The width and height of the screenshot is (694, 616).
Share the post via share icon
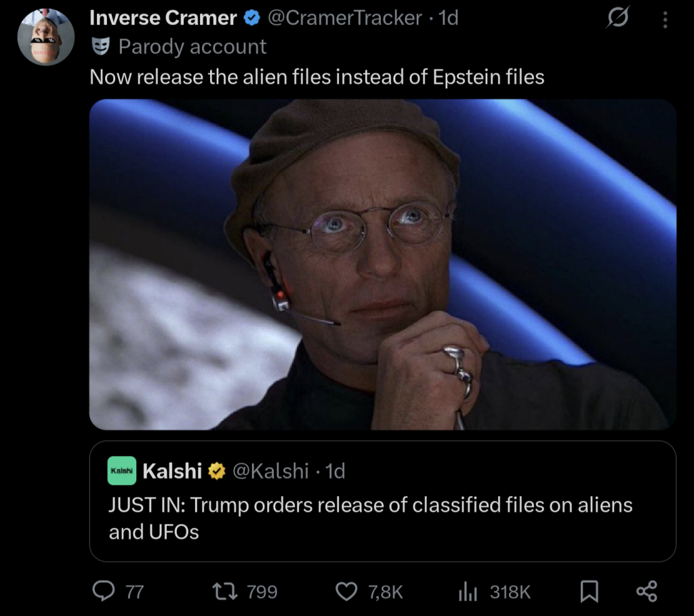click(x=647, y=592)
